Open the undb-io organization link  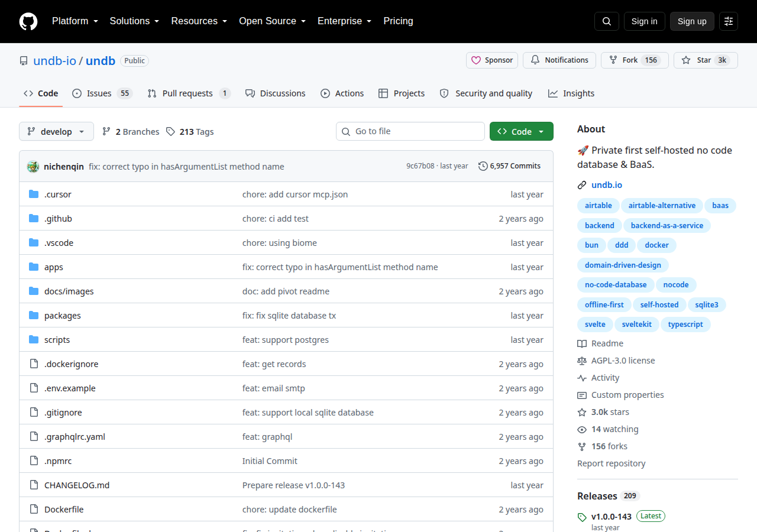[x=55, y=60]
